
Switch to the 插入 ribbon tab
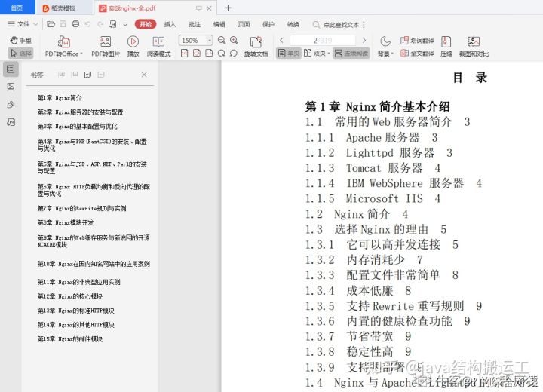point(170,24)
